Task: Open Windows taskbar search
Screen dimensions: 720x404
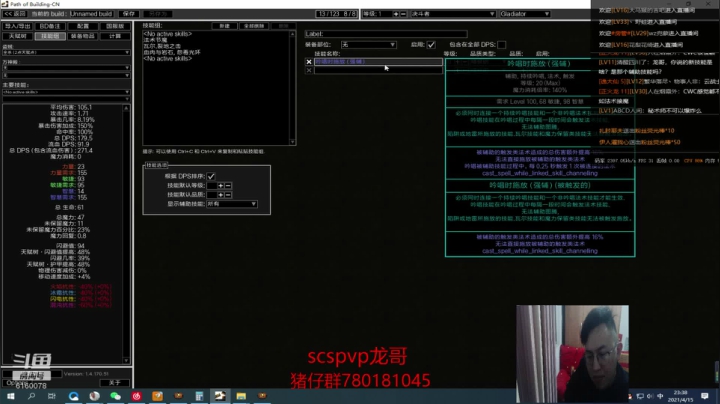Action: point(31,396)
